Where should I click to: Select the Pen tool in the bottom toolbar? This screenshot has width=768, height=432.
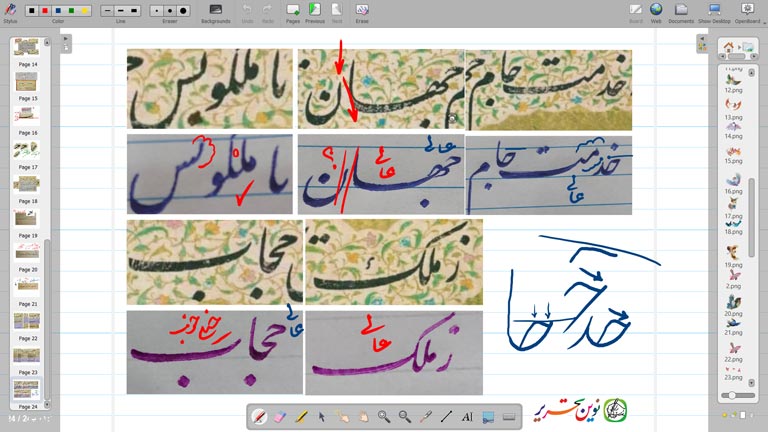tap(260, 416)
